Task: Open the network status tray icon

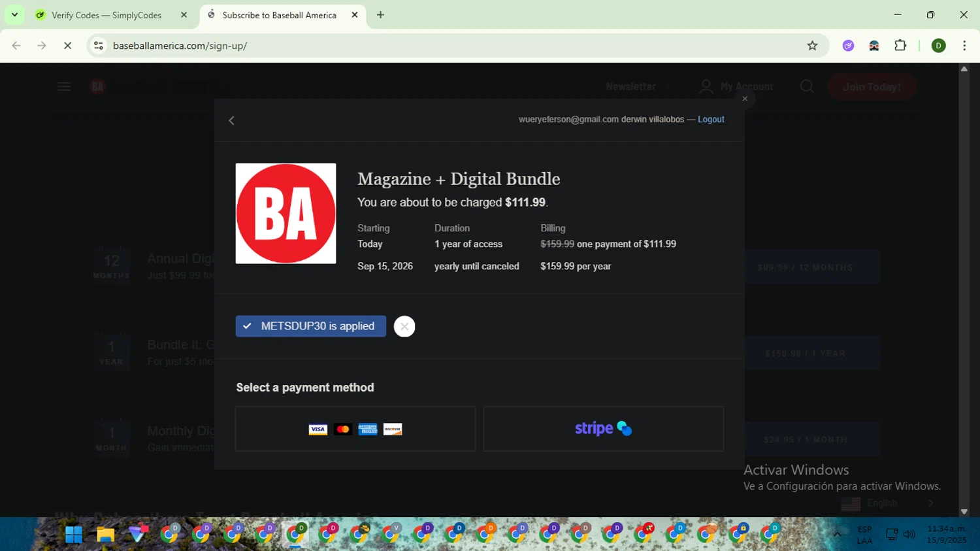Action: pyautogui.click(x=892, y=535)
